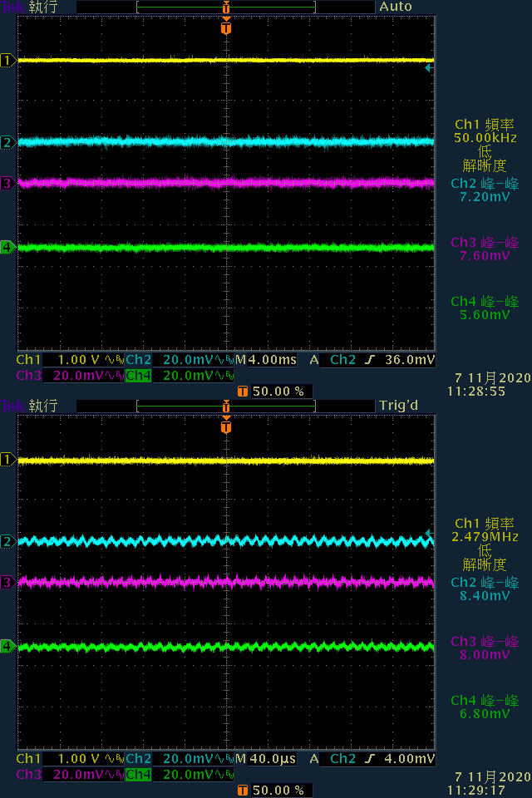
Task: Click the Ch3 20.0mV scale in the Auto capture
Action: [78, 376]
